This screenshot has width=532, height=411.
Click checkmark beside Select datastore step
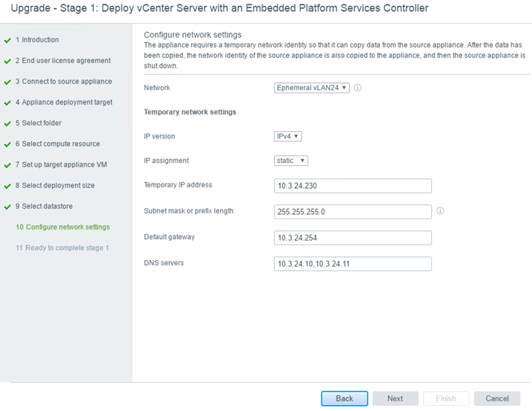click(7, 207)
